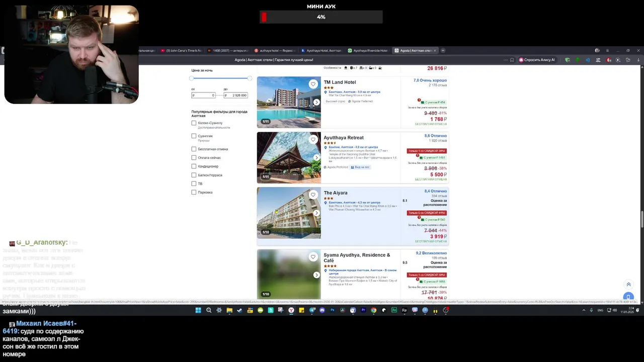
Task: Save TM Land Hotel to favorites (heart)
Action: (313, 84)
